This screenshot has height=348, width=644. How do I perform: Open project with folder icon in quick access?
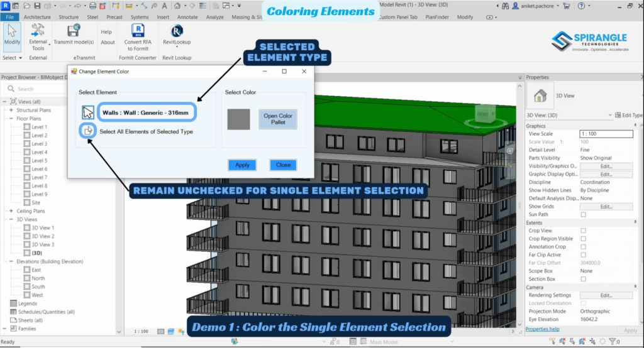(26, 6)
